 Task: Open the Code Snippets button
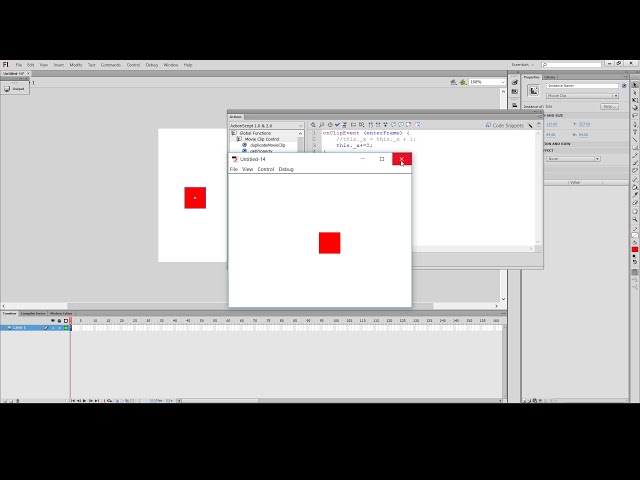pyautogui.click(x=504, y=125)
